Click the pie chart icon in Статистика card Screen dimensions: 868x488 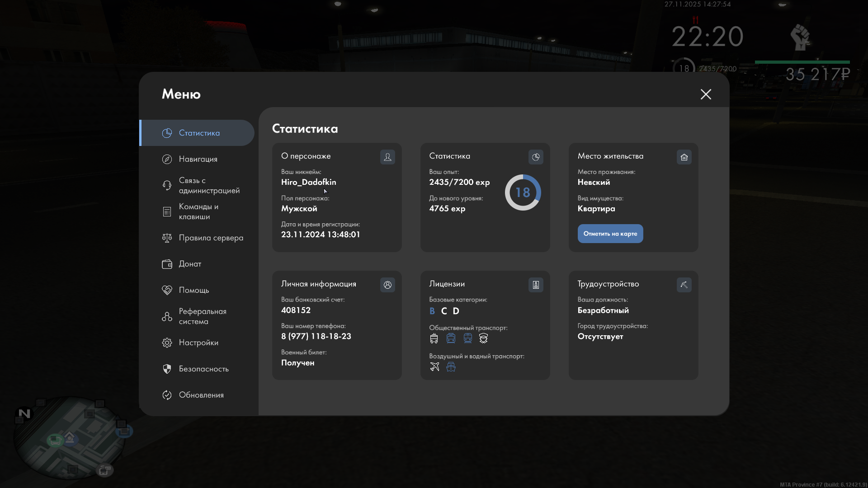tap(536, 157)
